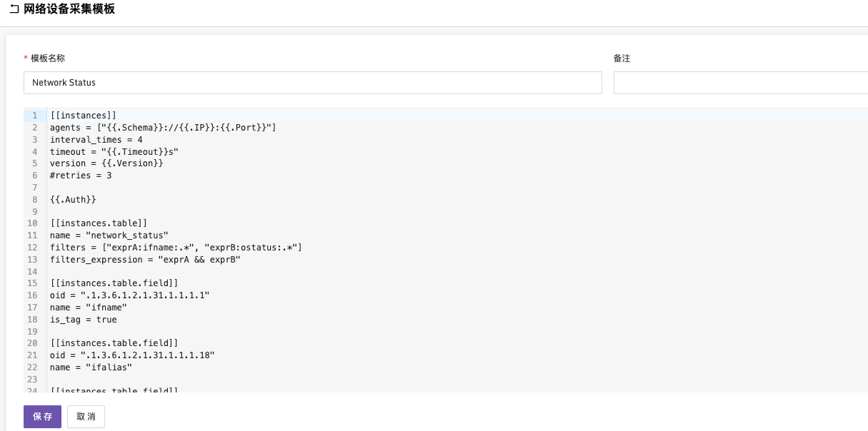Viewport: 868px width, 431px height.
Task: Click gutter line number 23
Action: (32, 380)
